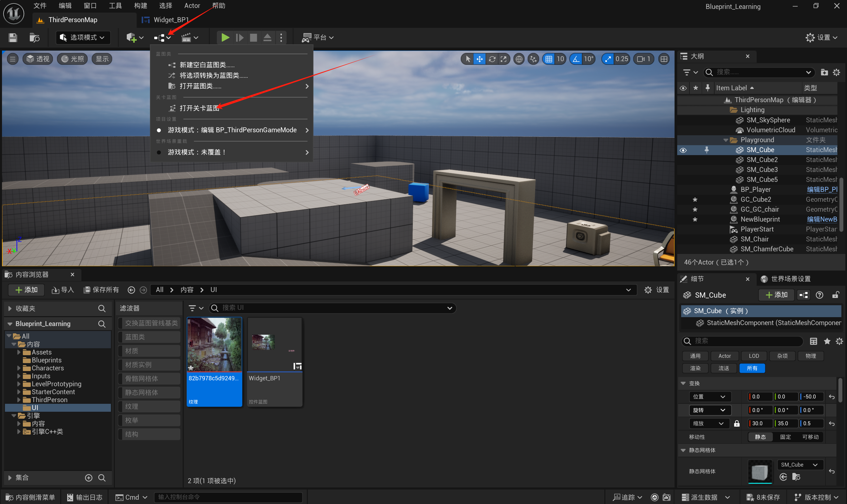Click the 添加 button in content browser
This screenshot has width=847, height=504.
pos(27,290)
